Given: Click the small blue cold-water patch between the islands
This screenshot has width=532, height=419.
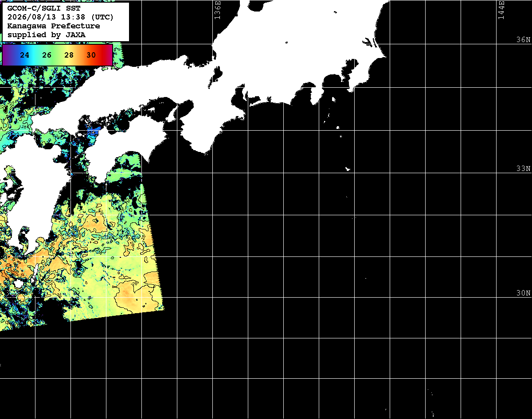Looking at the screenshot, I should click(x=93, y=131).
